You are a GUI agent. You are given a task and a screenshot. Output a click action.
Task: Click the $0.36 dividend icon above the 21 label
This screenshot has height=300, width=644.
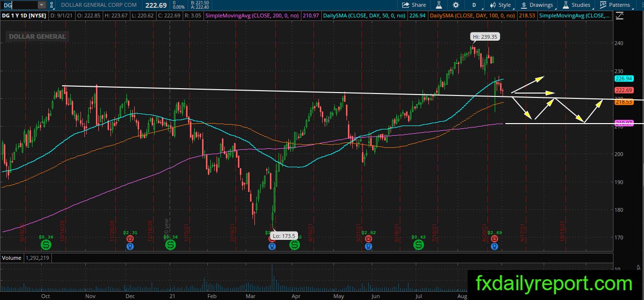(171, 245)
